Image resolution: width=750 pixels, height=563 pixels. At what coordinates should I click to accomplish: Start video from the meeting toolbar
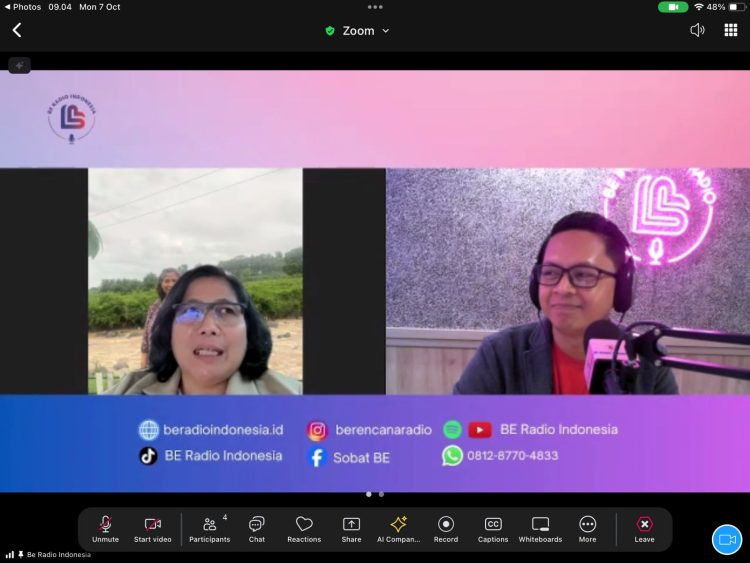tap(153, 528)
